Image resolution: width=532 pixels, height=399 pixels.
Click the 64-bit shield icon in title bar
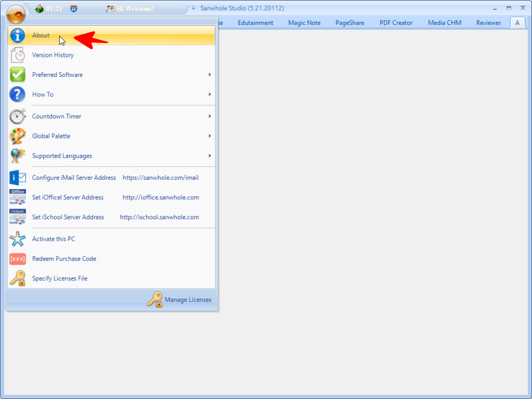[74, 9]
